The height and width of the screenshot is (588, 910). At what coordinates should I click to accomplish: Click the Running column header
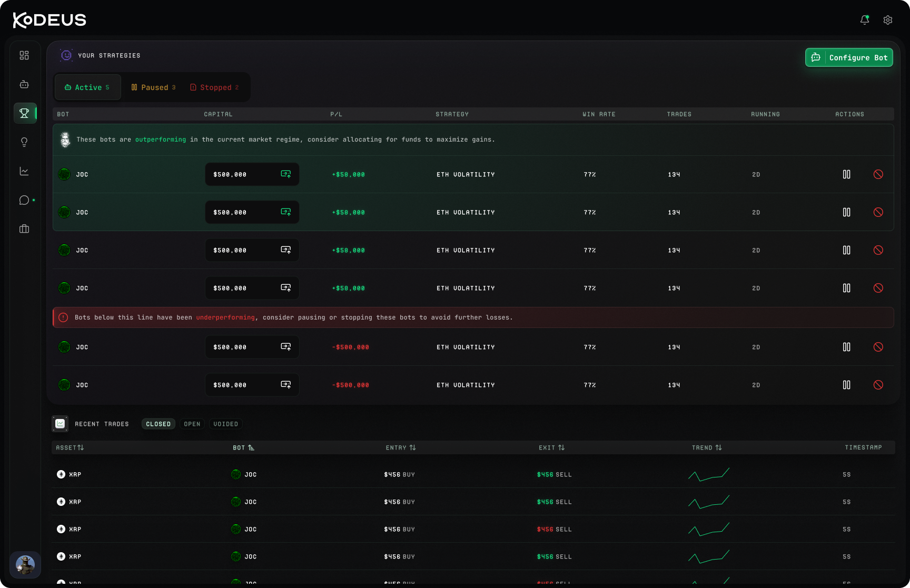tap(766, 114)
